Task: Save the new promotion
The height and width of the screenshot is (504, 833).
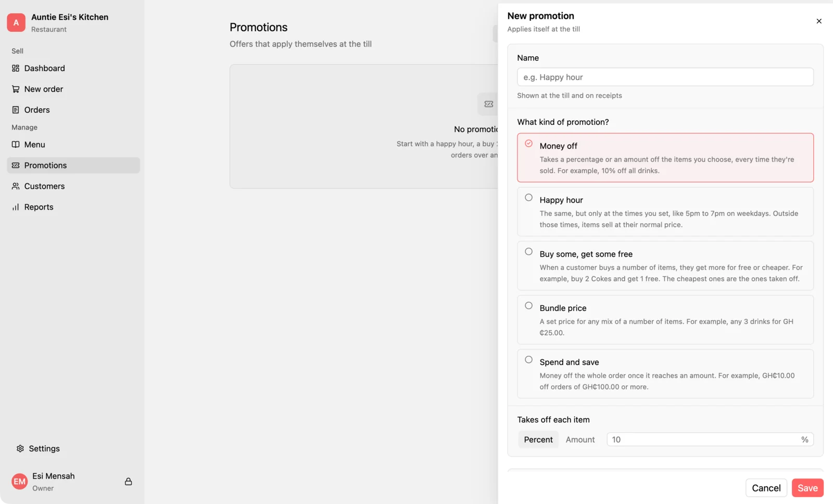Action: pos(807,488)
